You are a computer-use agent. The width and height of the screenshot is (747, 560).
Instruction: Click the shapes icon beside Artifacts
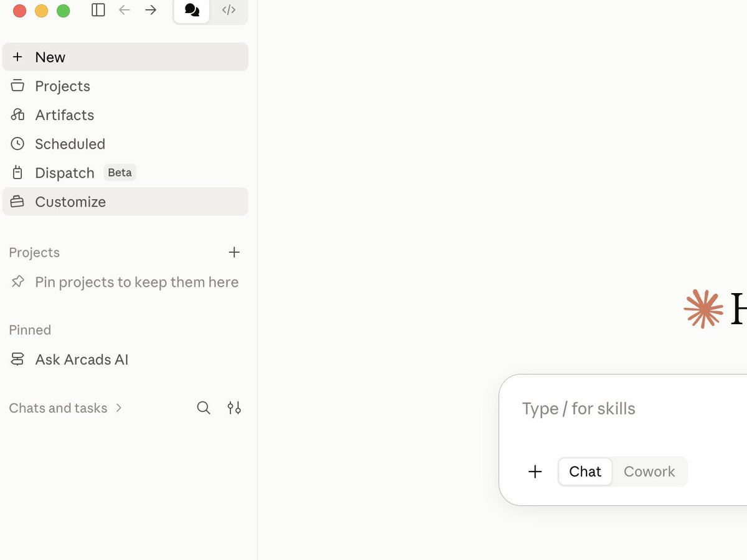(17, 115)
